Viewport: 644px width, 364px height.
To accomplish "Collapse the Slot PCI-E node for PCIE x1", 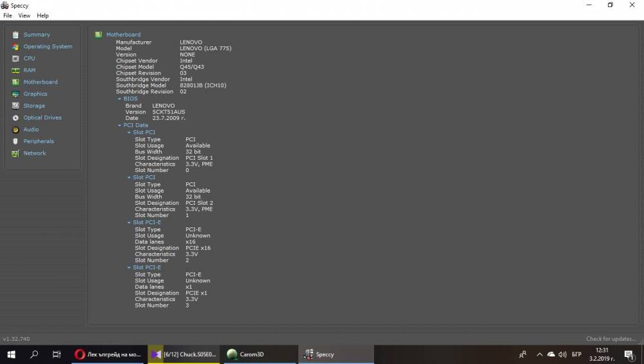I will coord(129,267).
